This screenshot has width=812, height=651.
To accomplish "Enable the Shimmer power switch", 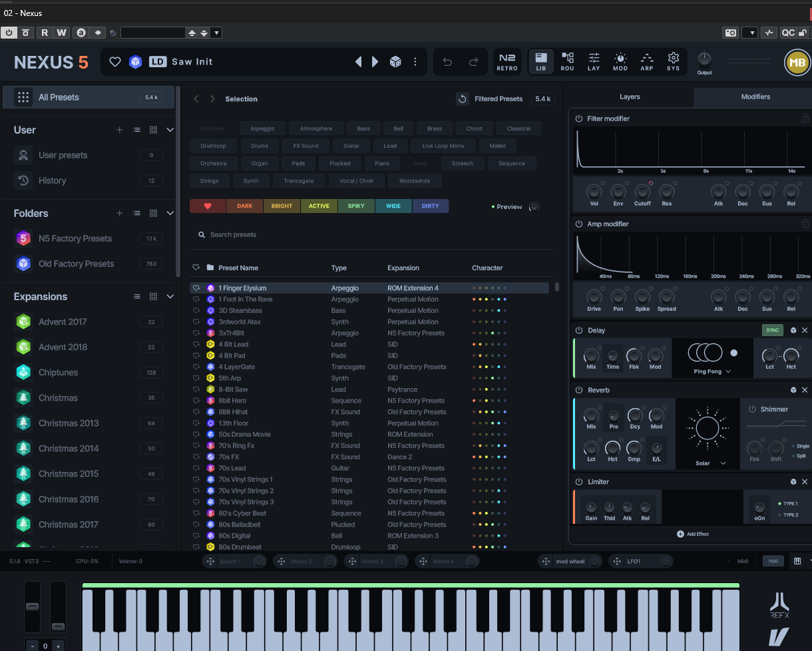I will tap(753, 409).
